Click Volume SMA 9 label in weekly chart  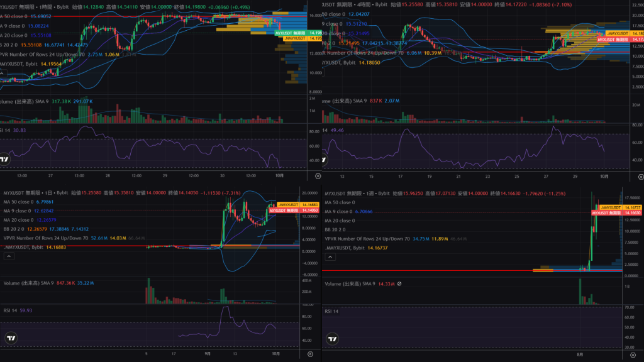tap(350, 284)
